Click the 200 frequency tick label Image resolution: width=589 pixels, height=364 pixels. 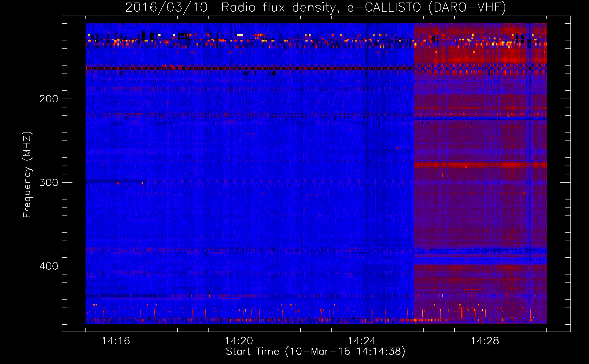coord(49,99)
